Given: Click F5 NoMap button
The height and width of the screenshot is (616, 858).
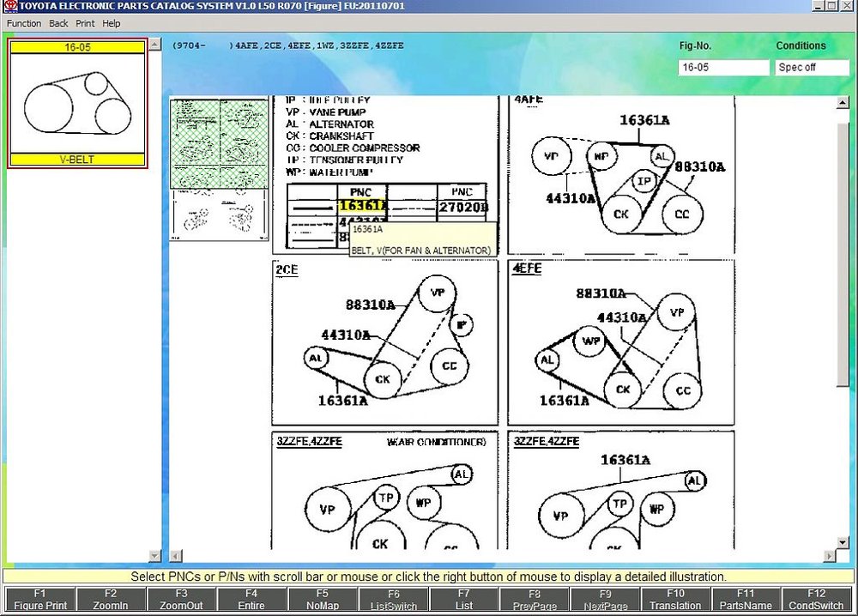Looking at the screenshot, I should (323, 600).
